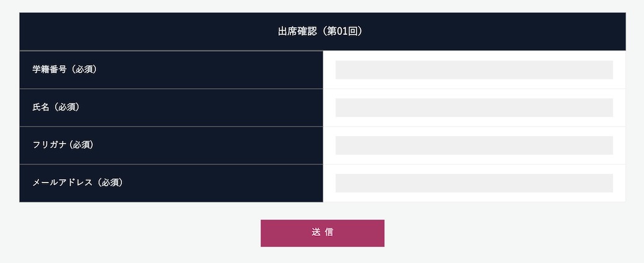Image resolution: width=644 pixels, height=263 pixels.
Task: Activate the メールアドレス input field
Action: pos(474,183)
